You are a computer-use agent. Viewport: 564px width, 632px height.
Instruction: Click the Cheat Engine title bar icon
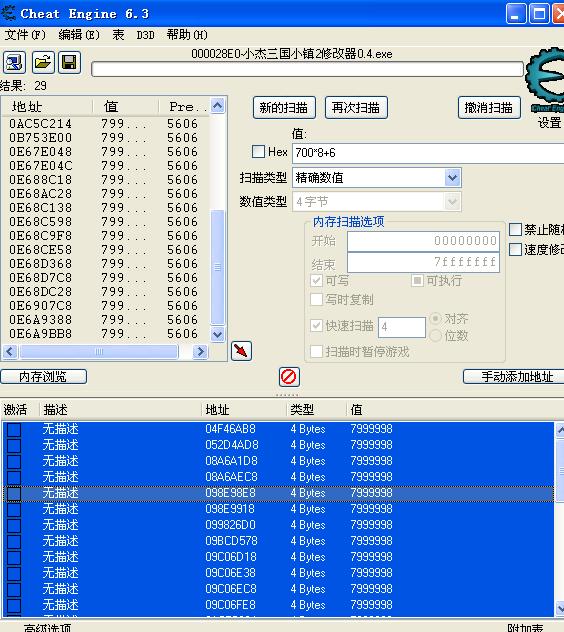[x=8, y=13]
